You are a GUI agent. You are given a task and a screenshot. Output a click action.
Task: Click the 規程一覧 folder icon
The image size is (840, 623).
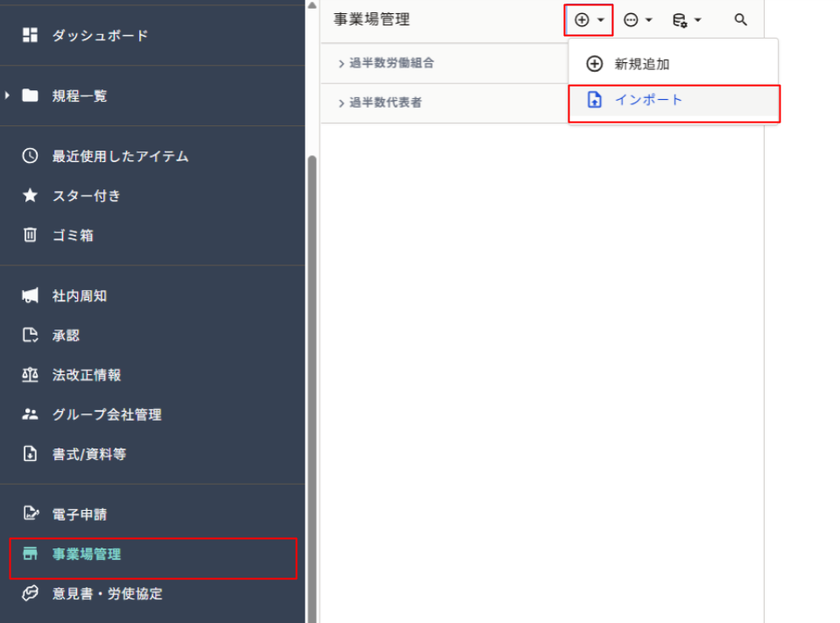click(x=30, y=96)
